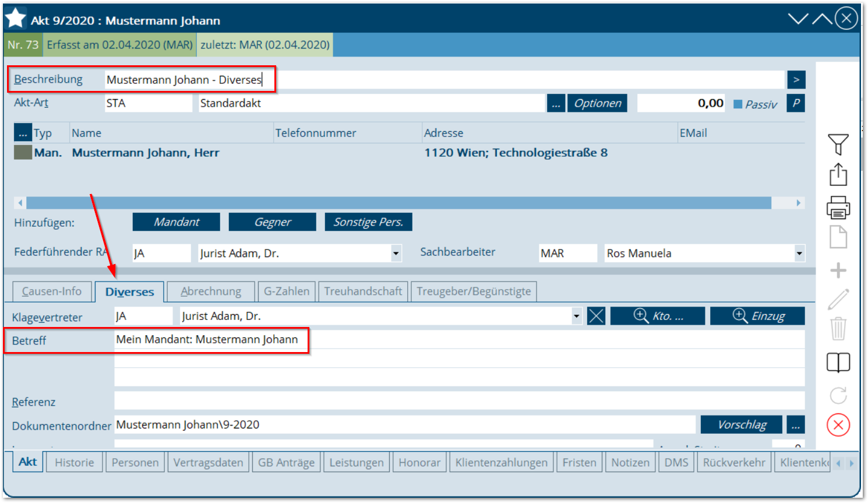Viewport: 868px width, 503px height.
Task: Click the Gegner button
Action: click(273, 222)
